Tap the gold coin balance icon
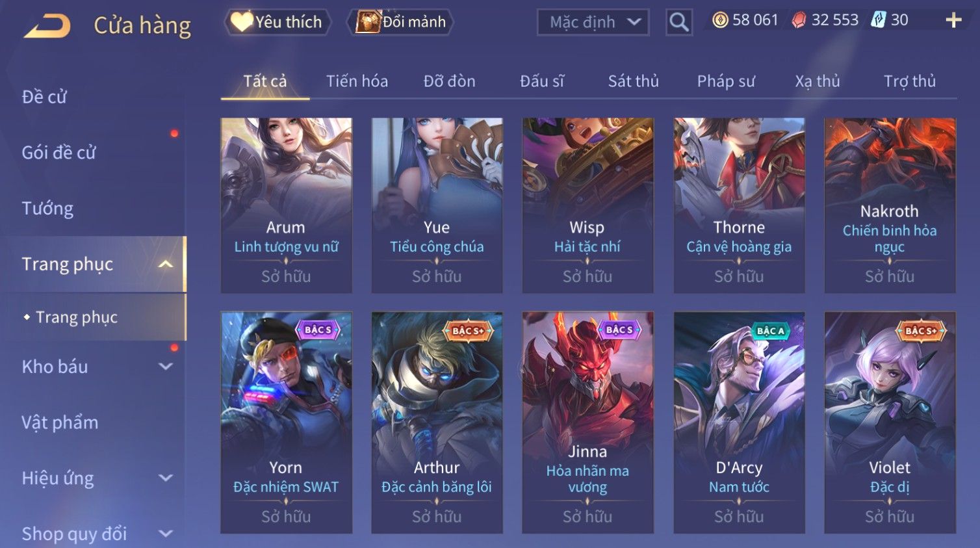The height and width of the screenshot is (548, 980). (720, 20)
